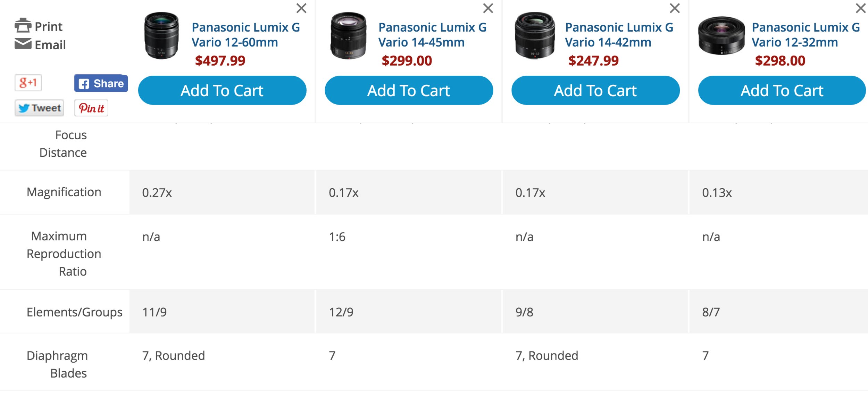Click the Twitter Tweet button
This screenshot has width=868, height=404.
[40, 108]
